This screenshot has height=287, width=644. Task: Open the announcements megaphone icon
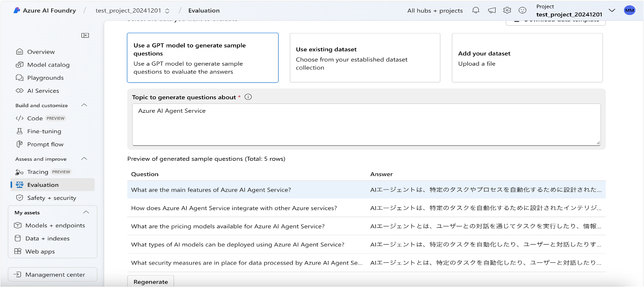tap(491, 10)
